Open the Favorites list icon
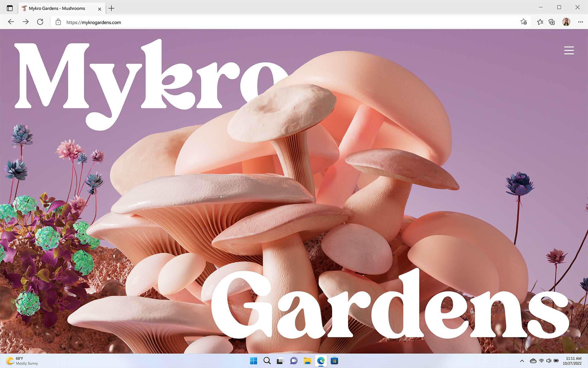The width and height of the screenshot is (588, 368). tap(540, 22)
